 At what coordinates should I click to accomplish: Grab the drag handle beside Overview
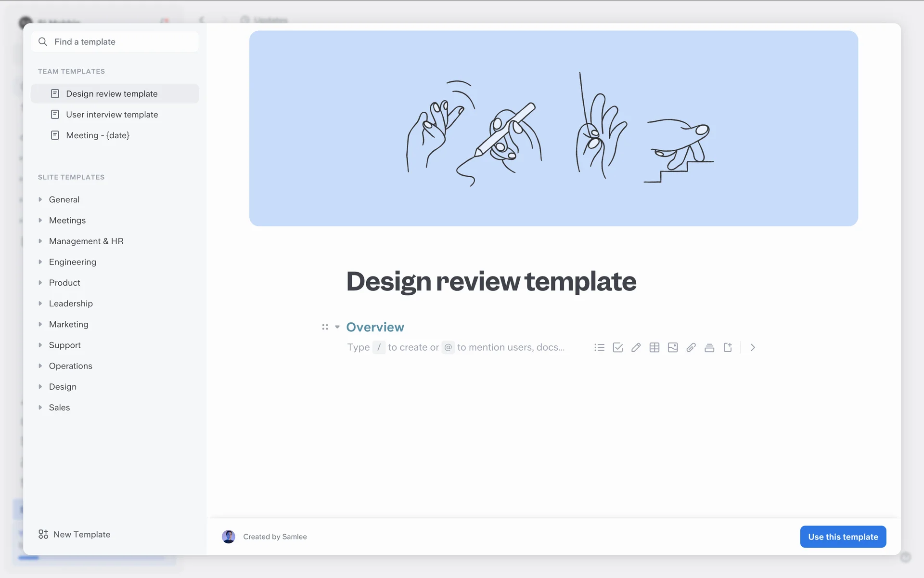[325, 327]
